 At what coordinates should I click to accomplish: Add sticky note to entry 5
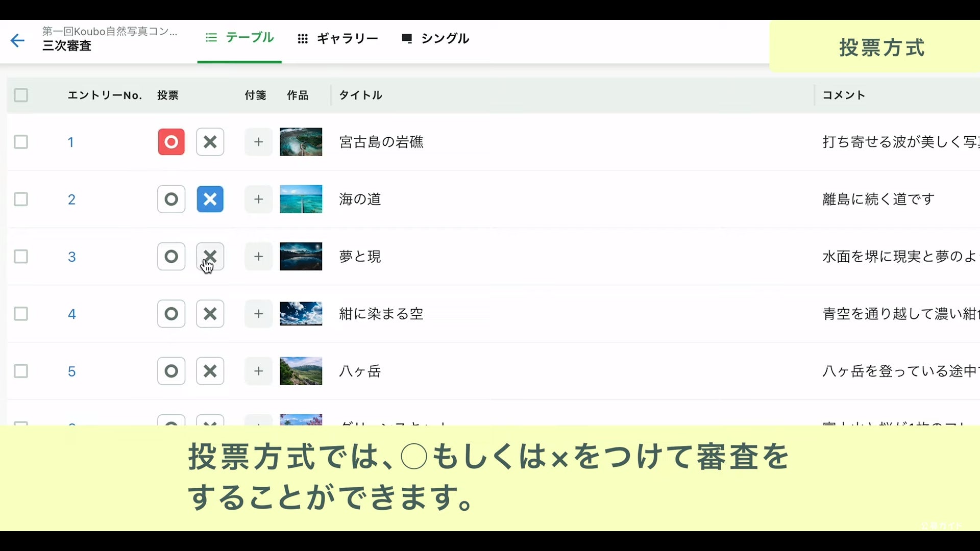258,371
